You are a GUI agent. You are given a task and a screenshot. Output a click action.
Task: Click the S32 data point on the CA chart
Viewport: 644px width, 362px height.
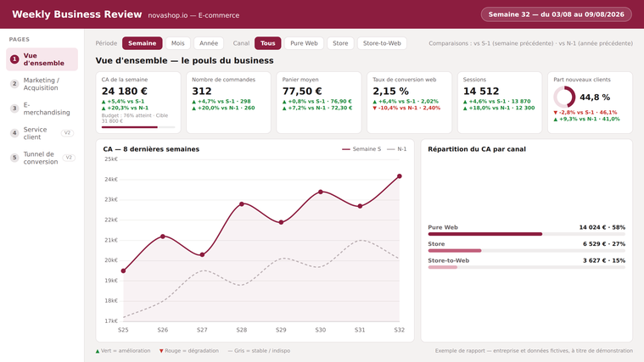(400, 176)
